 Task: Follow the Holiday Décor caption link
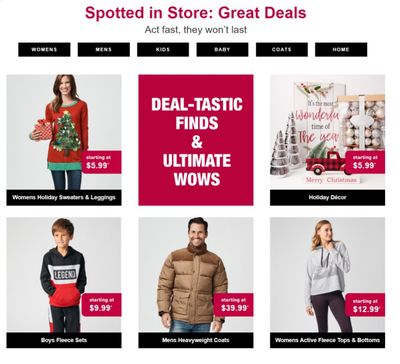click(327, 197)
